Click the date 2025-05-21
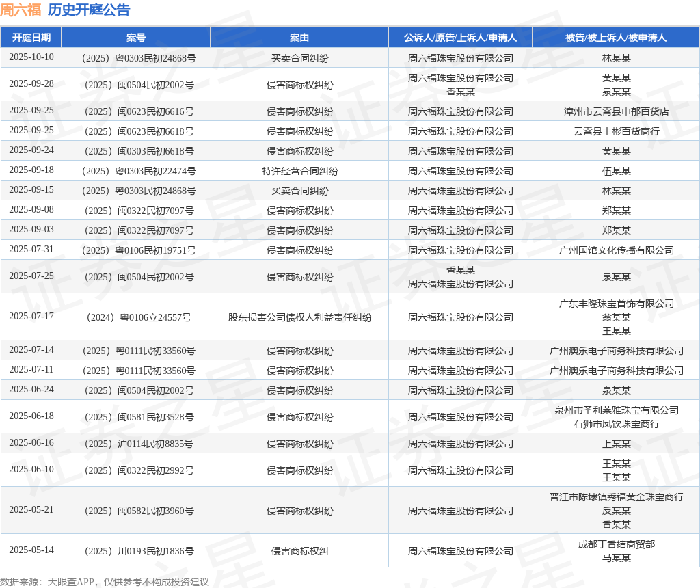700x588 pixels. [x=31, y=510]
